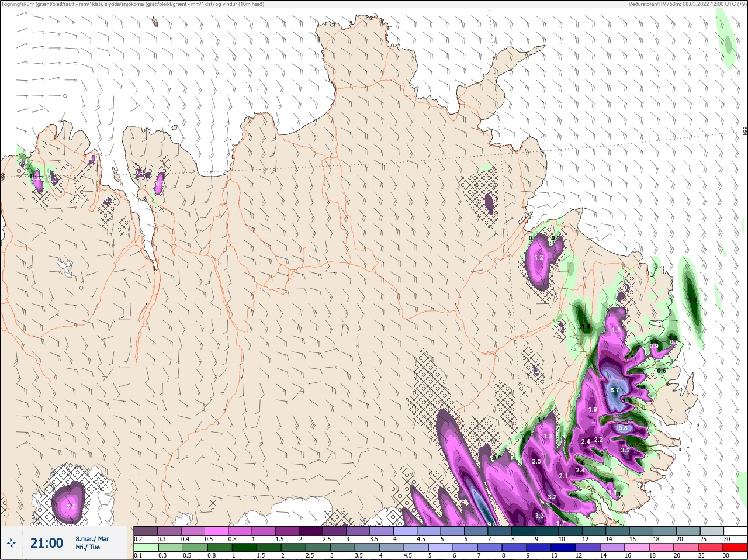Click the lower legend swatch right of the 0.1 label
The width and height of the screenshot is (748, 560).
pyautogui.click(x=146, y=548)
